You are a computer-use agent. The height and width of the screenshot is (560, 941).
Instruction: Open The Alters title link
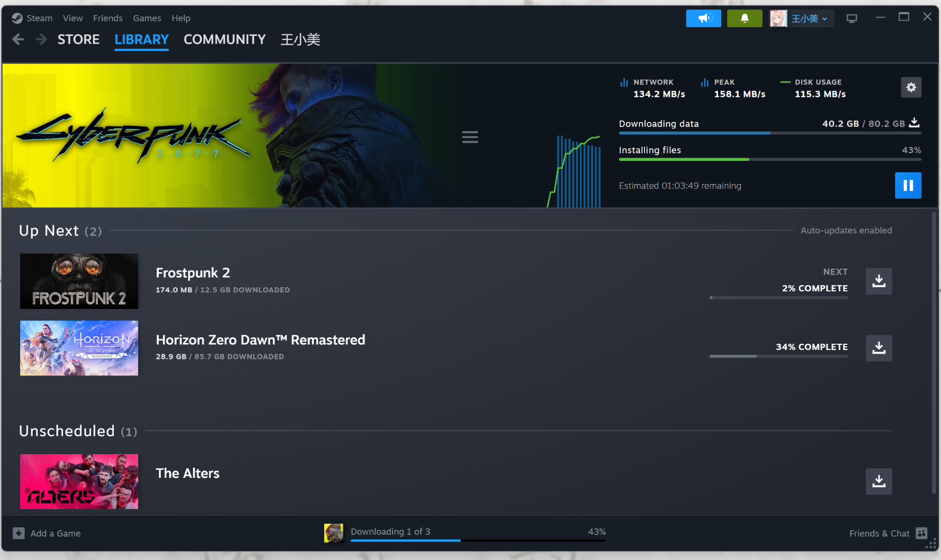[x=188, y=473]
